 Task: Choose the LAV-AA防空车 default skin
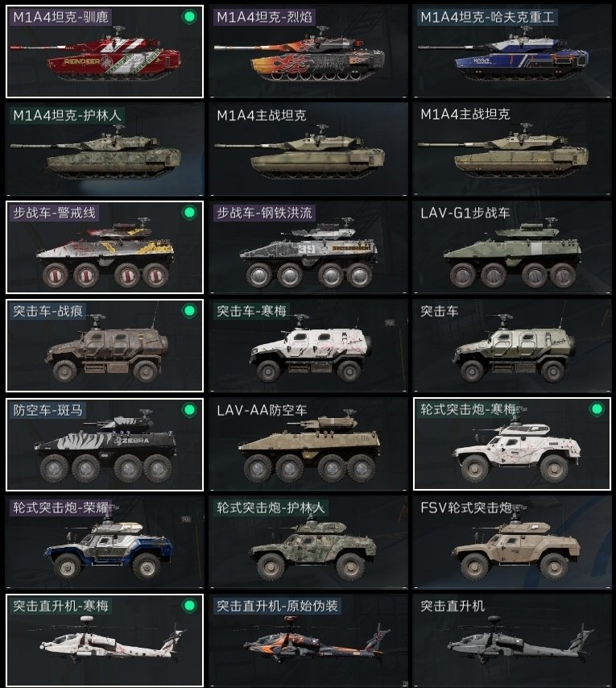[308, 444]
